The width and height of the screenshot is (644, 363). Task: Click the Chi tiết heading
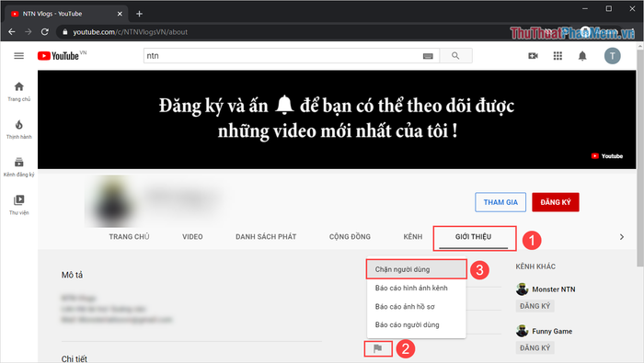tap(74, 359)
